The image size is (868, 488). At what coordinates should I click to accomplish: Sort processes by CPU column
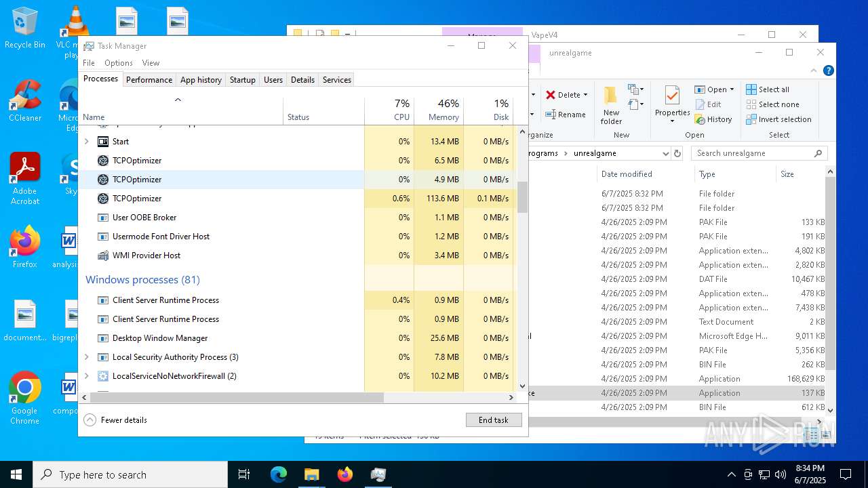coord(389,111)
